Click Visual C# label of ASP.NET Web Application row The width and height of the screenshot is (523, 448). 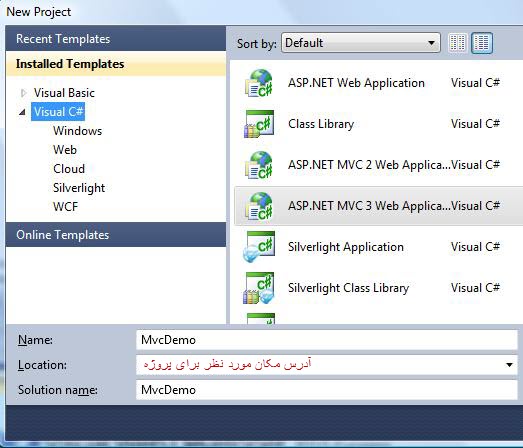tap(475, 83)
